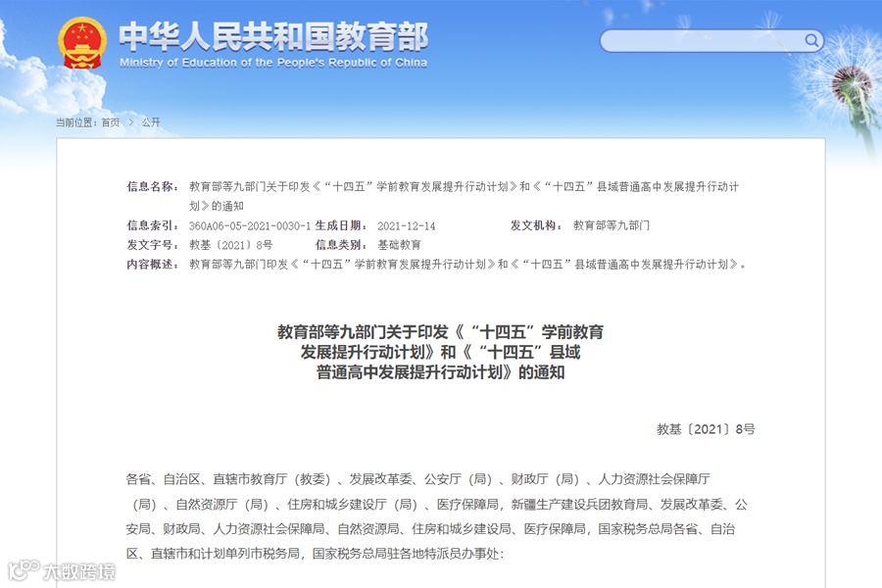Image resolution: width=882 pixels, height=588 pixels.
Task: Click the 信息类别 label
Action: (341, 245)
